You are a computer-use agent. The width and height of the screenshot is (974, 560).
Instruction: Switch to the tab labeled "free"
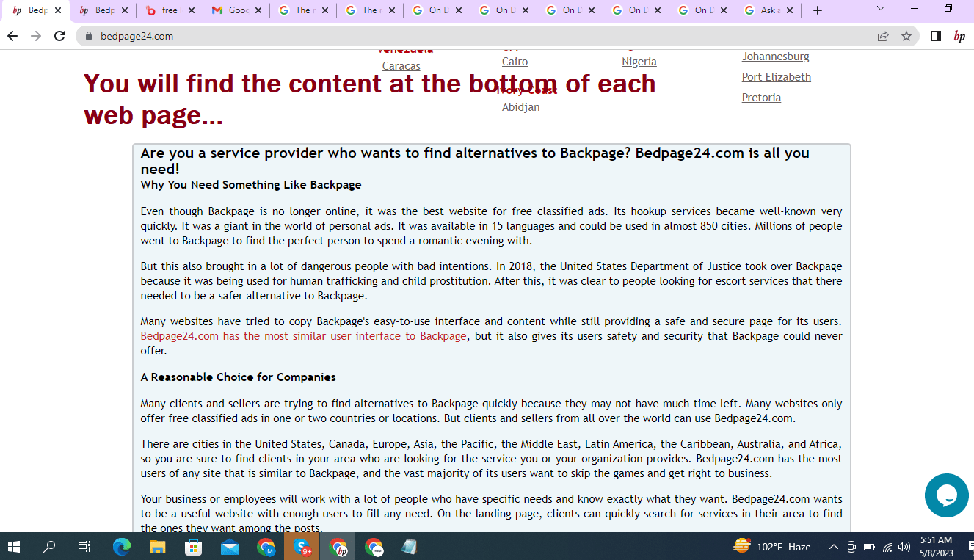170,10
